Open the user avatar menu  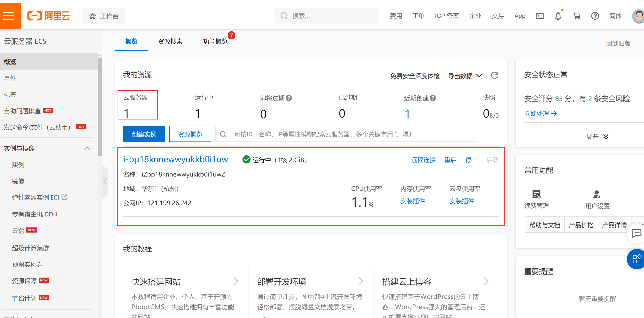coord(637,16)
